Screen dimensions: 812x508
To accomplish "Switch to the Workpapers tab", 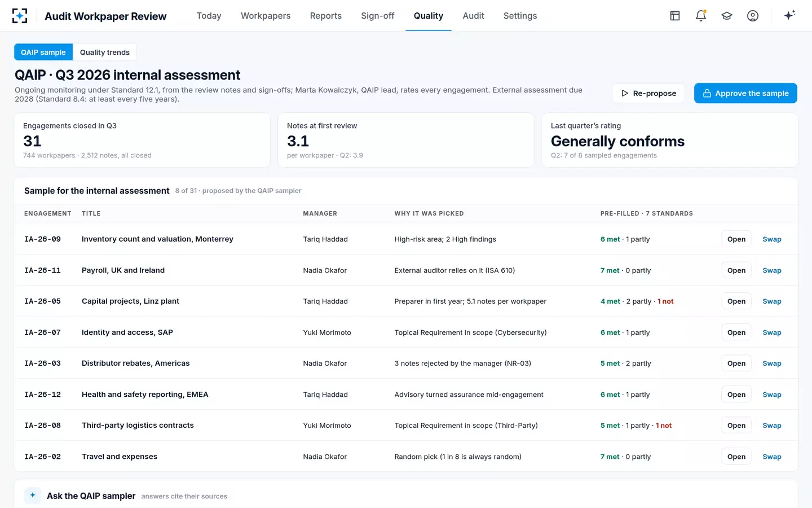I will [x=266, y=16].
